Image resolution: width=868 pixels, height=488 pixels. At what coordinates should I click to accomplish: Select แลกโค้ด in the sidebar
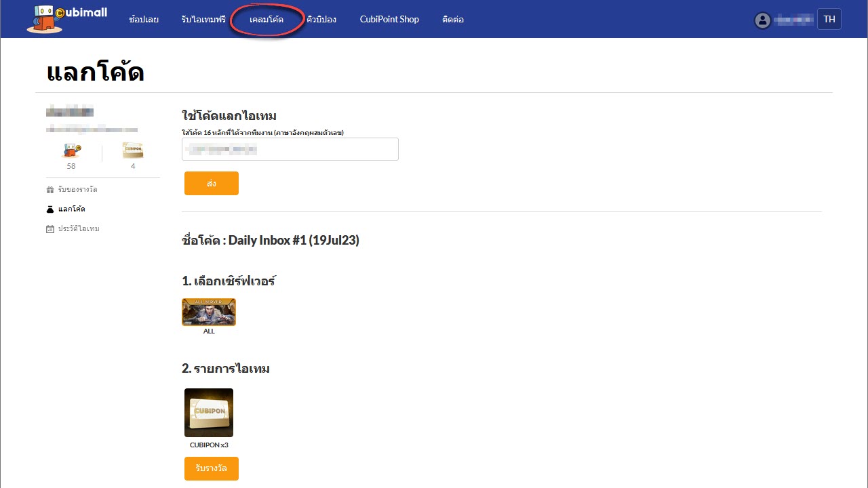71,209
